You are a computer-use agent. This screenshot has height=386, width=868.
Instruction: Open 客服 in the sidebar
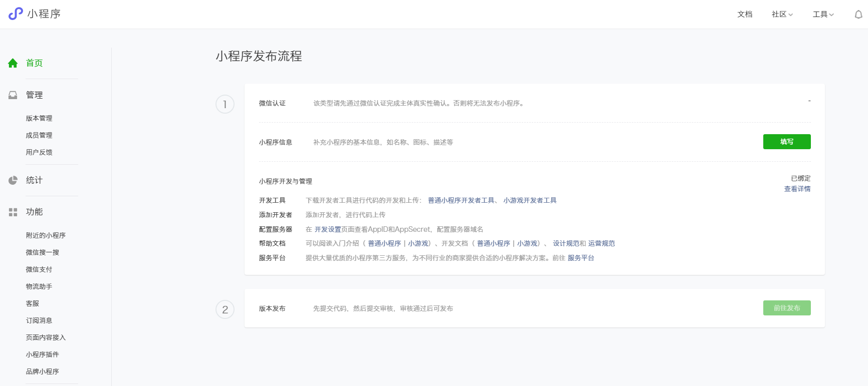pos(33,303)
